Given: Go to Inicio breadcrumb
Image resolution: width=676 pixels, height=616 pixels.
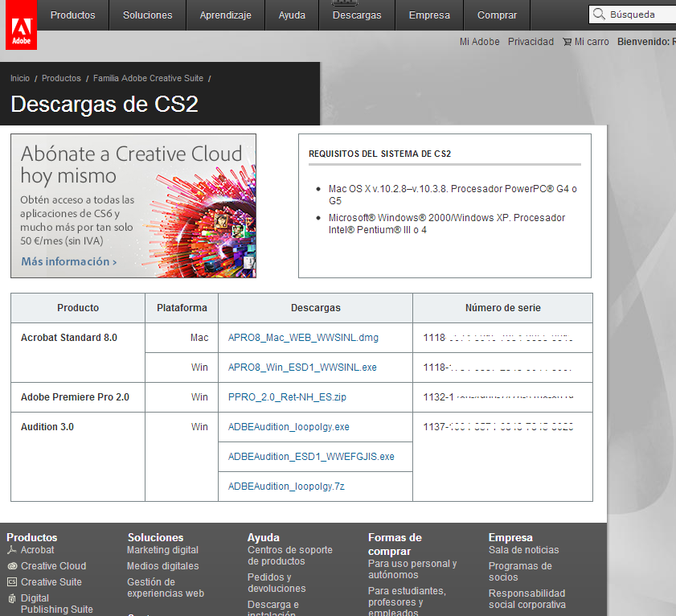Looking at the screenshot, I should tap(20, 78).
